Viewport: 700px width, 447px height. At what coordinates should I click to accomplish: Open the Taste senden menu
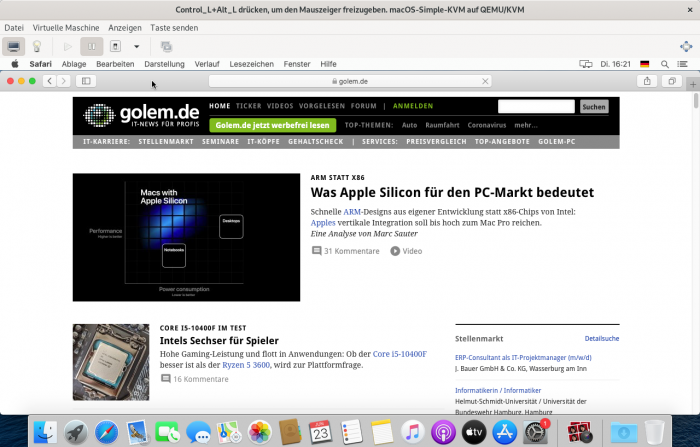click(174, 28)
